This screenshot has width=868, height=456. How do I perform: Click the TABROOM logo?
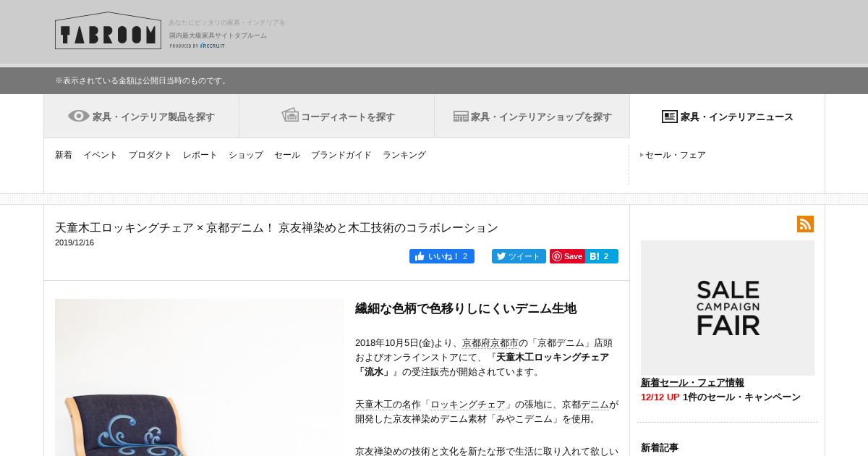click(108, 30)
